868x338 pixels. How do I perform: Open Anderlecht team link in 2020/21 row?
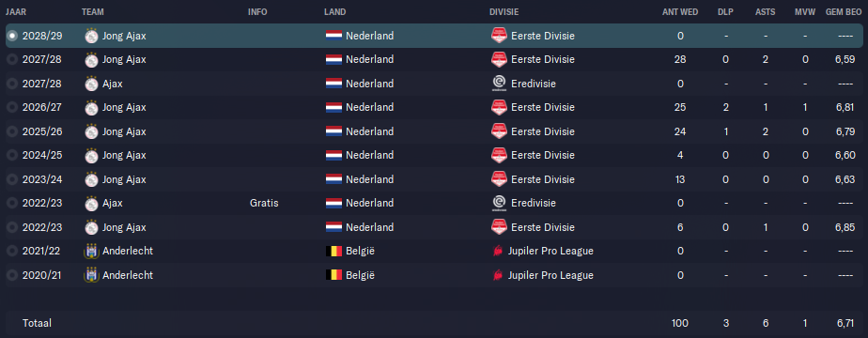128,275
